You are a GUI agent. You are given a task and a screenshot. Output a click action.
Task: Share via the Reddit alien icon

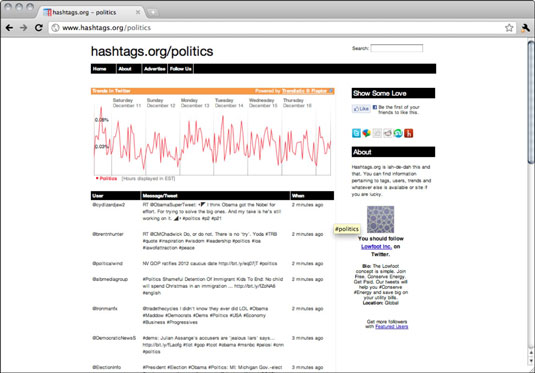point(388,133)
